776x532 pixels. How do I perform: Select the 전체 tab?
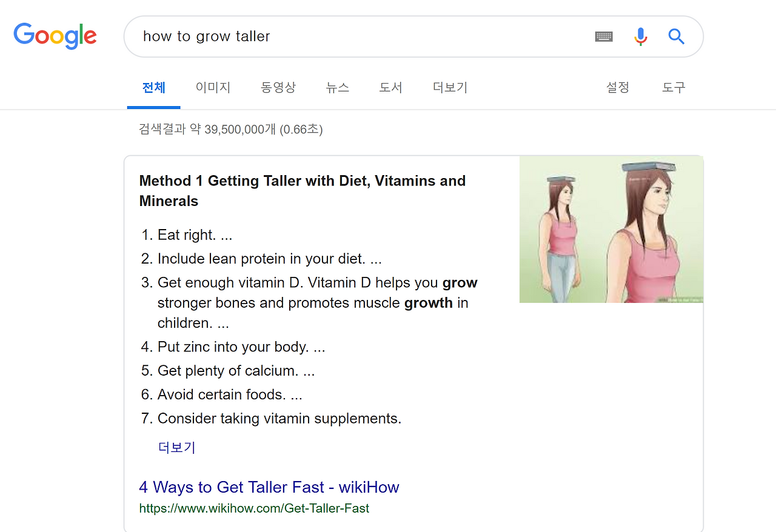tap(154, 87)
